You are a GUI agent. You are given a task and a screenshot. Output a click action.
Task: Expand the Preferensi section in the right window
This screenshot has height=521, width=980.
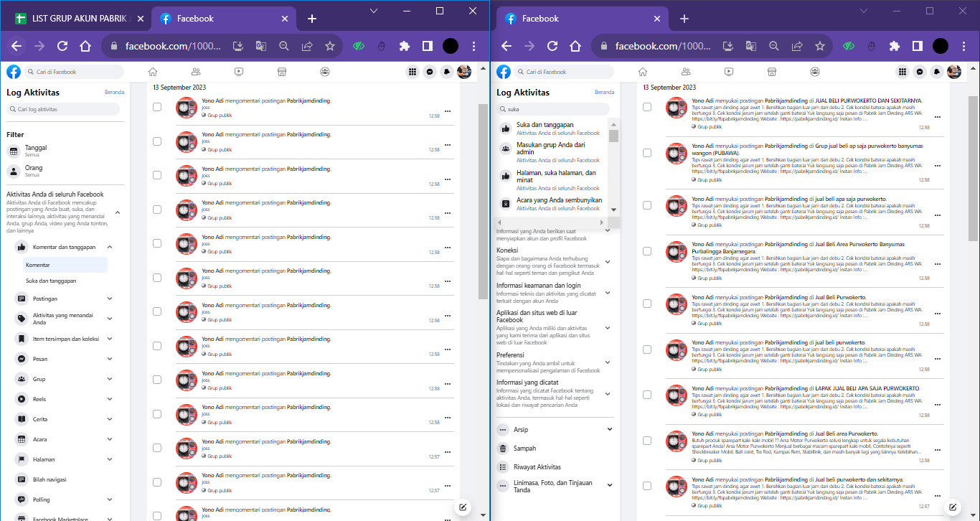click(608, 362)
